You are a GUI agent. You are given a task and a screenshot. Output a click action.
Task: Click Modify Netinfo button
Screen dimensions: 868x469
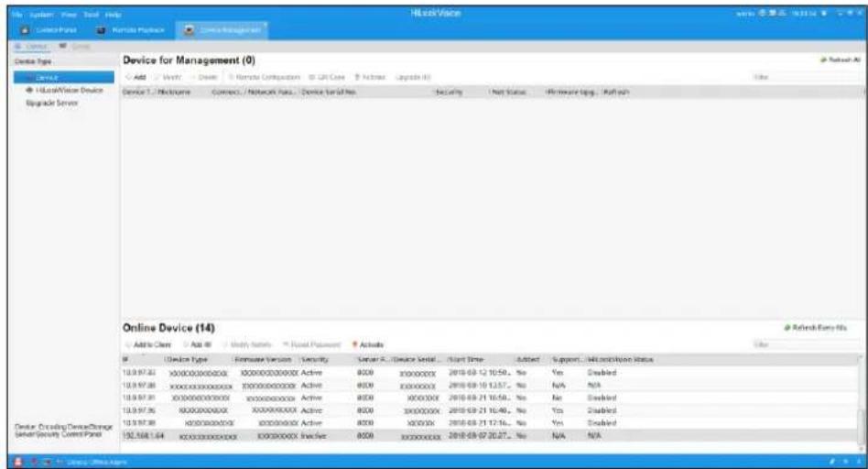[x=246, y=344]
